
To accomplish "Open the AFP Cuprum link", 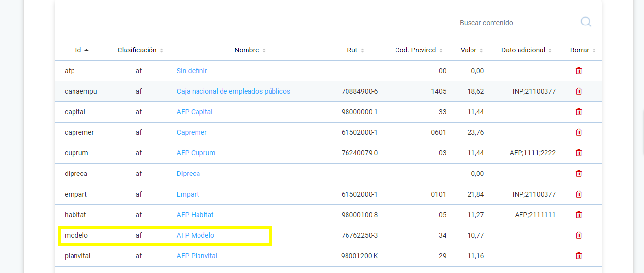I will pos(196,153).
